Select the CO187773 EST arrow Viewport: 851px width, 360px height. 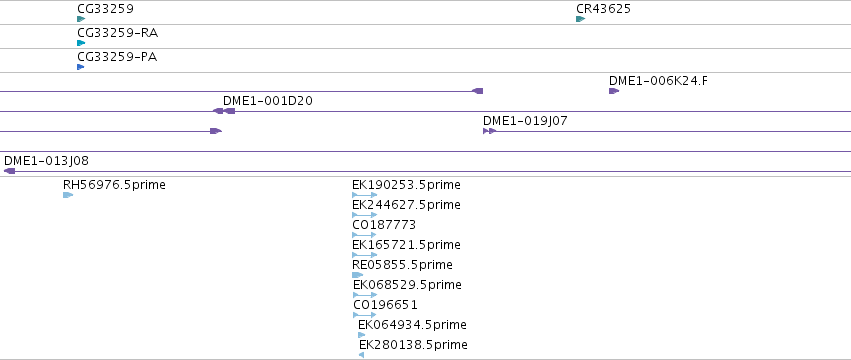364,235
